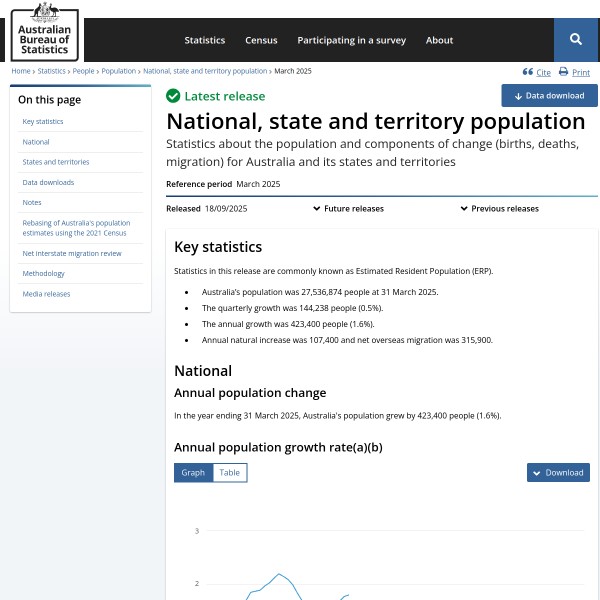Click the Australian Bureau of Statistics logo
This screenshot has width=600, height=600.
point(45,31)
